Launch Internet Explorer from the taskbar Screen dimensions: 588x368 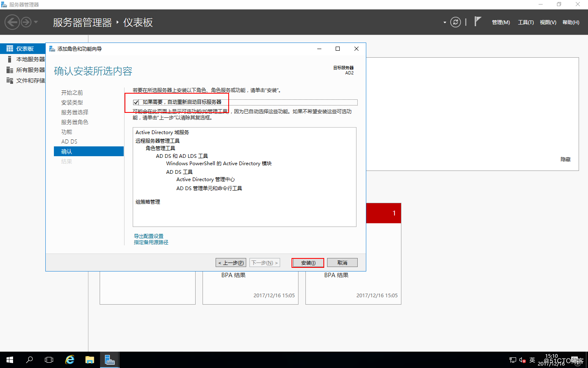[70, 360]
